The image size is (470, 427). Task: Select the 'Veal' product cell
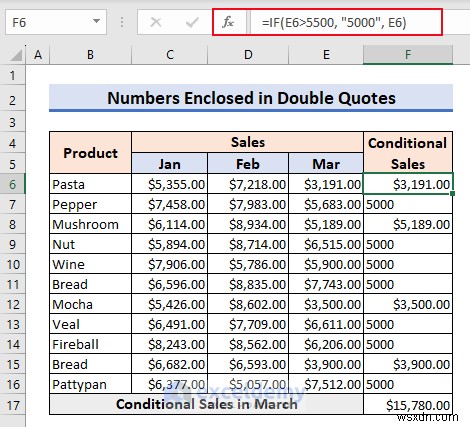(x=90, y=324)
